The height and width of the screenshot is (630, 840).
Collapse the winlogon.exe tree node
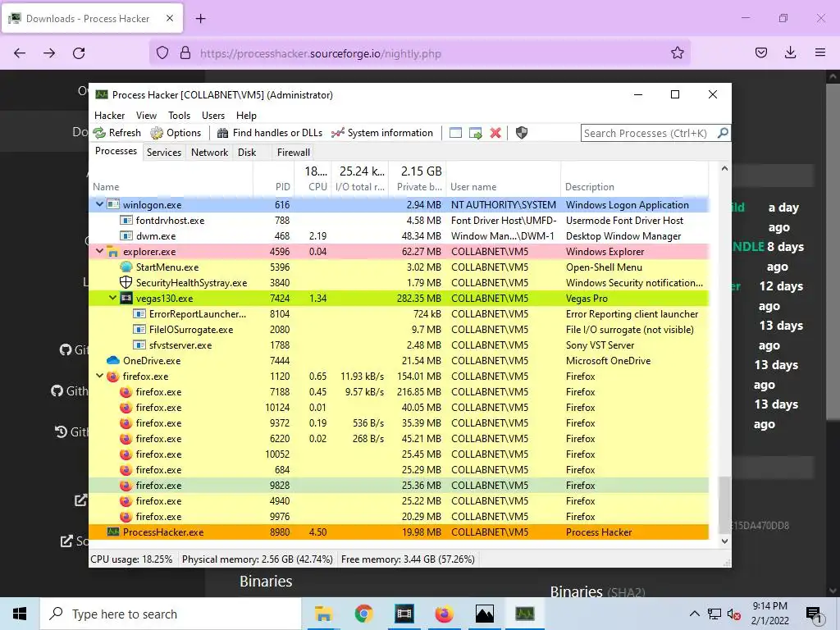(99, 204)
